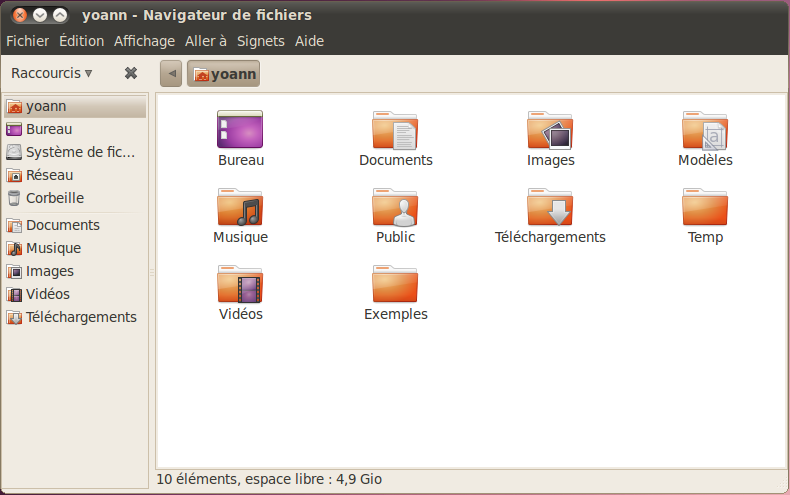Open the Public share folder

coord(395,207)
